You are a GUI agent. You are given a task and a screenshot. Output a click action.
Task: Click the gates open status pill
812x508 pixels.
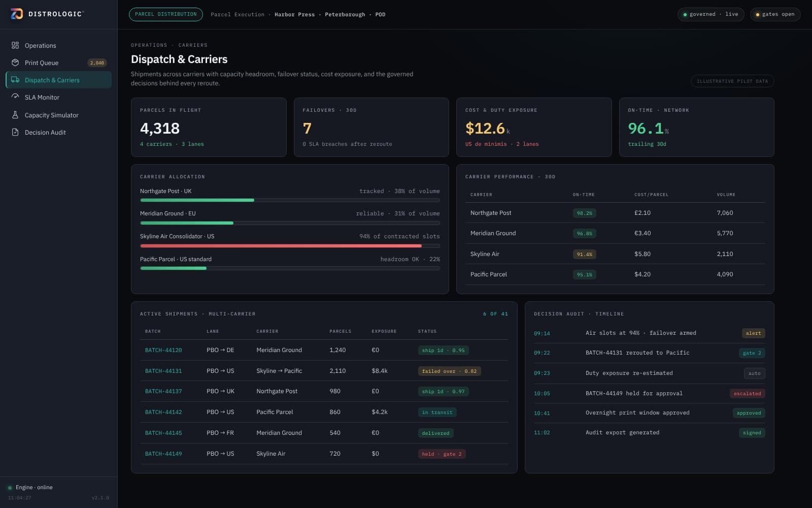pyautogui.click(x=775, y=14)
